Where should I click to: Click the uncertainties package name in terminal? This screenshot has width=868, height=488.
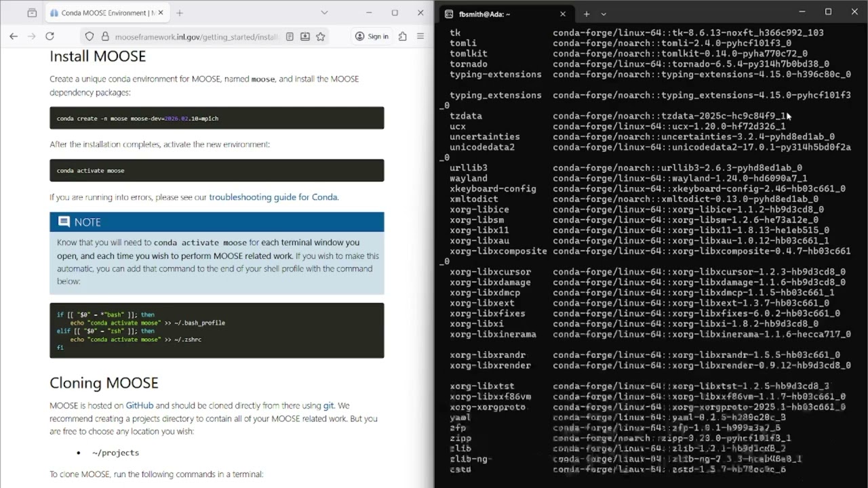click(x=485, y=137)
